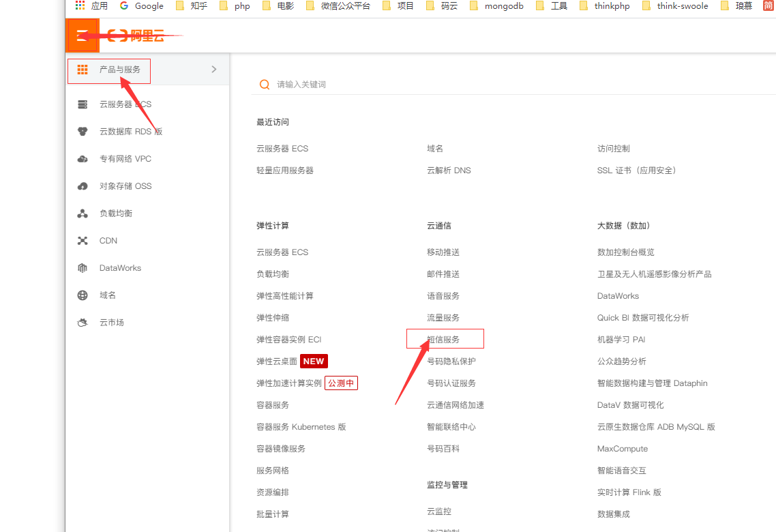Click the OSS storage icon in sidebar

click(83, 186)
